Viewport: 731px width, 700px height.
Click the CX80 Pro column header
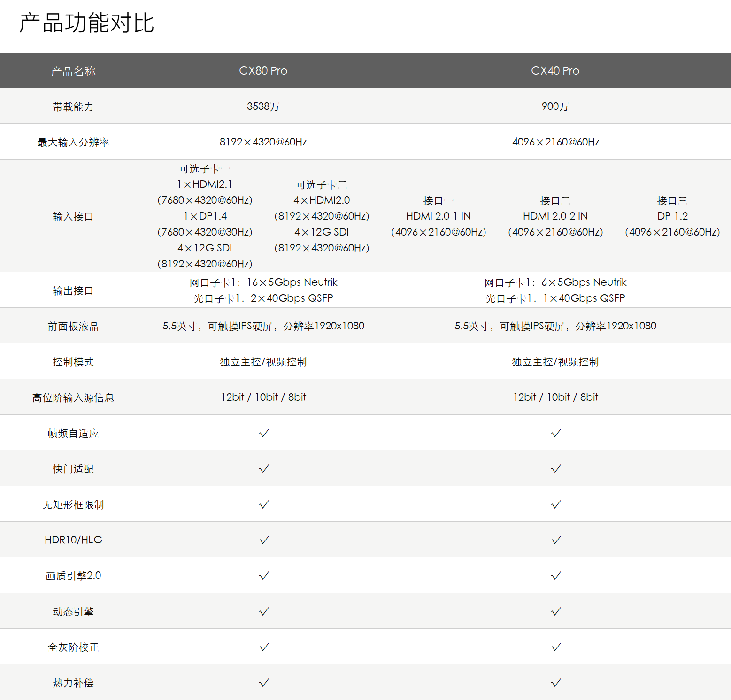[263, 70]
